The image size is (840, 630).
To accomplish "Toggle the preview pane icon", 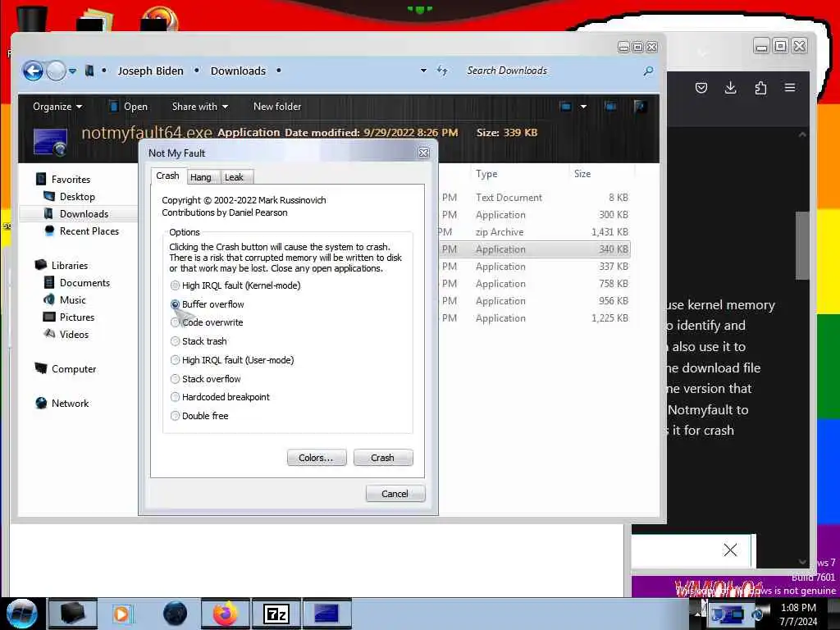I will click(x=610, y=107).
